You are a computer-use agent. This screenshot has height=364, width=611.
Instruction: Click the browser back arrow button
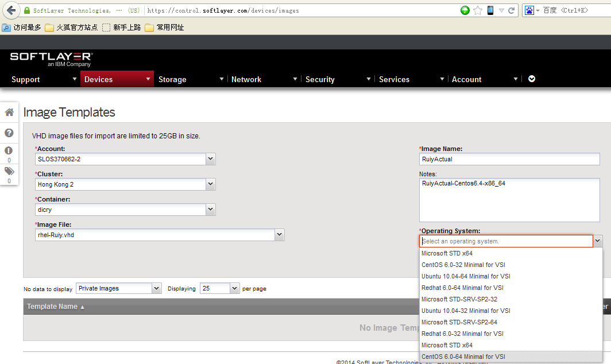pyautogui.click(x=11, y=10)
